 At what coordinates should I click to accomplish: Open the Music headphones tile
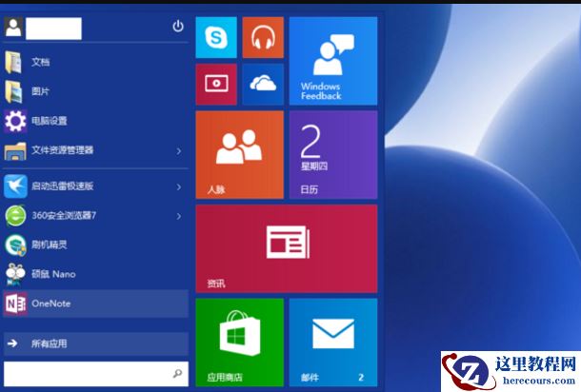(263, 37)
